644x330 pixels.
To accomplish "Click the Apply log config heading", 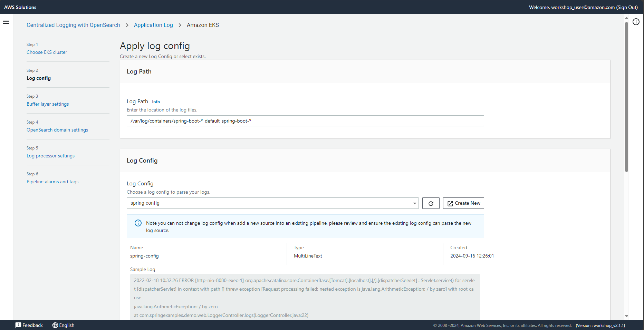I will (x=155, y=46).
